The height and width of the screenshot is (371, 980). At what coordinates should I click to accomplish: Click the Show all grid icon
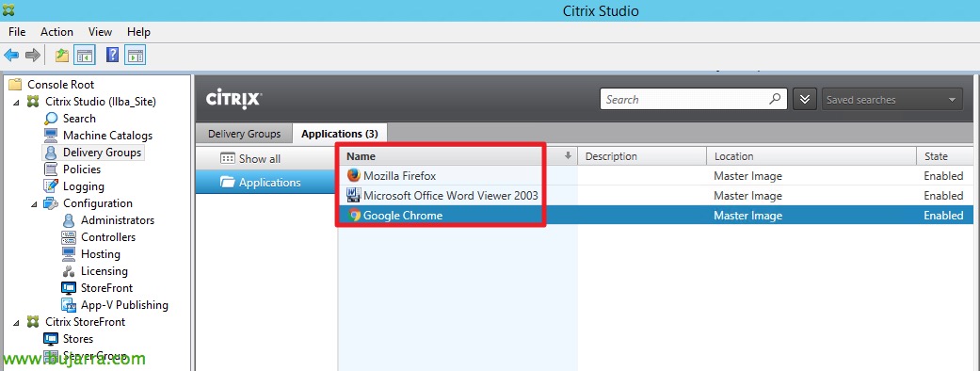[228, 158]
